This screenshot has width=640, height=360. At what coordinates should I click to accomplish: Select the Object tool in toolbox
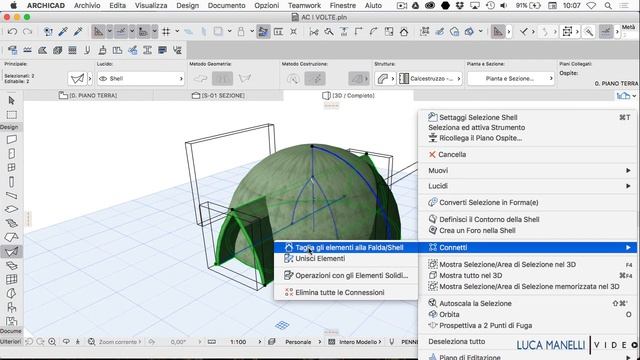pyautogui.click(x=11, y=307)
